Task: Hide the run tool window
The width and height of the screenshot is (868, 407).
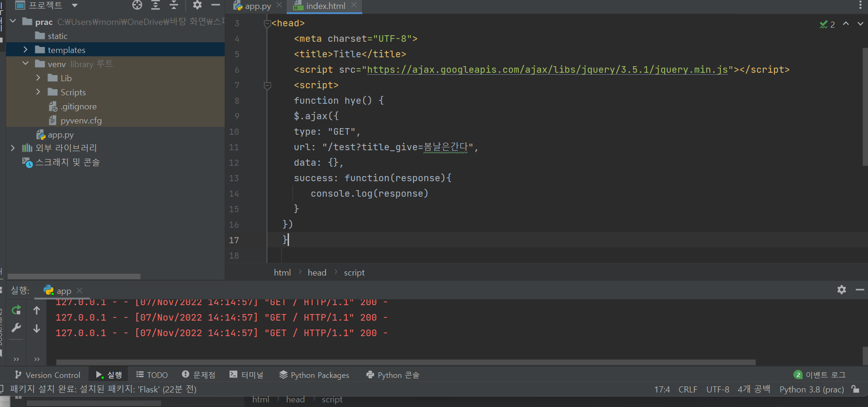Action: pyautogui.click(x=860, y=290)
